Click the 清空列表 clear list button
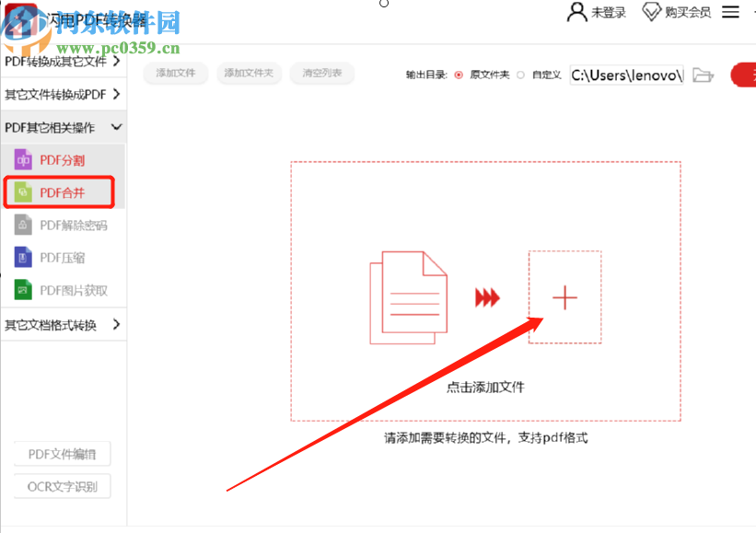The width and height of the screenshot is (756, 533). (321, 74)
